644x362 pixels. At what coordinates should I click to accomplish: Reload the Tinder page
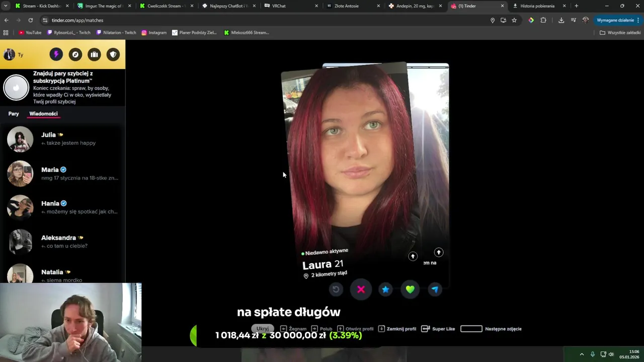(31, 20)
